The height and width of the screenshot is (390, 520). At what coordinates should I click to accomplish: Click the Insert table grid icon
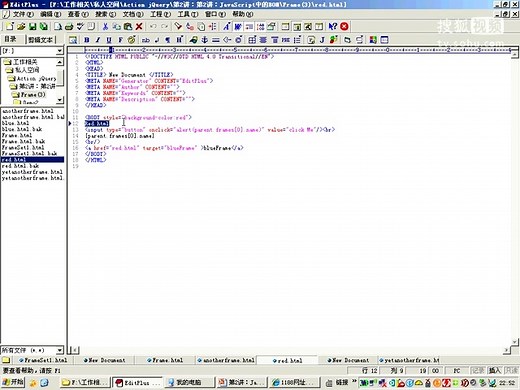(x=252, y=40)
